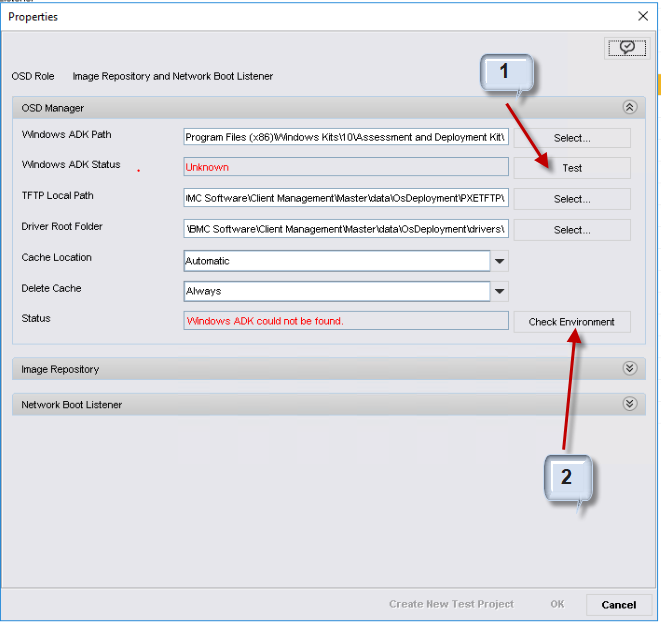Image resolution: width=661 pixels, height=623 pixels.
Task: Click Select next to TFTP Local Path
Action: pos(572,199)
